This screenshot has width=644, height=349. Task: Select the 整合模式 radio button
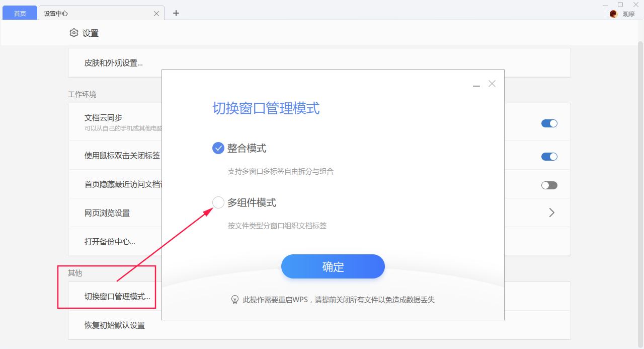coord(218,148)
